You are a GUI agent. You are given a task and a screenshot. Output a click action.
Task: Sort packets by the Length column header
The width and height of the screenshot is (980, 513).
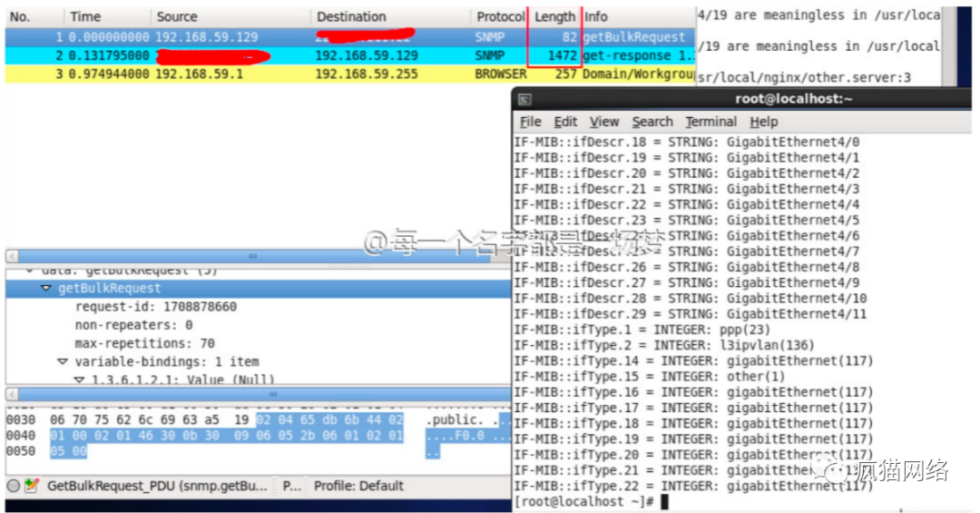(x=554, y=16)
